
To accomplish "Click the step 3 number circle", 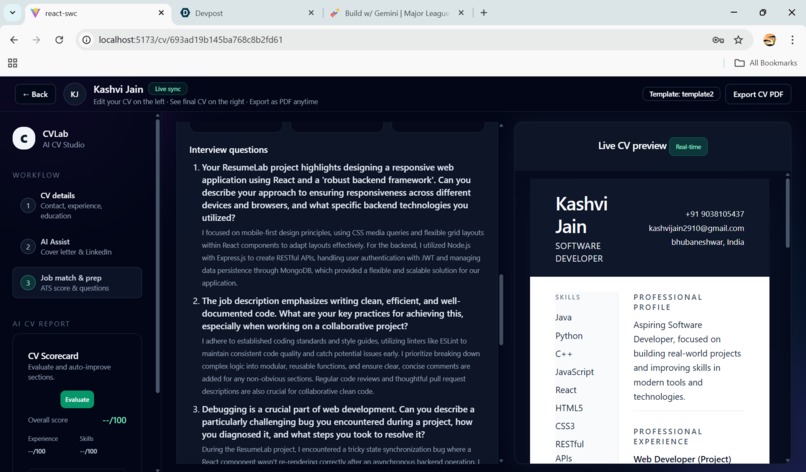I will [28, 283].
